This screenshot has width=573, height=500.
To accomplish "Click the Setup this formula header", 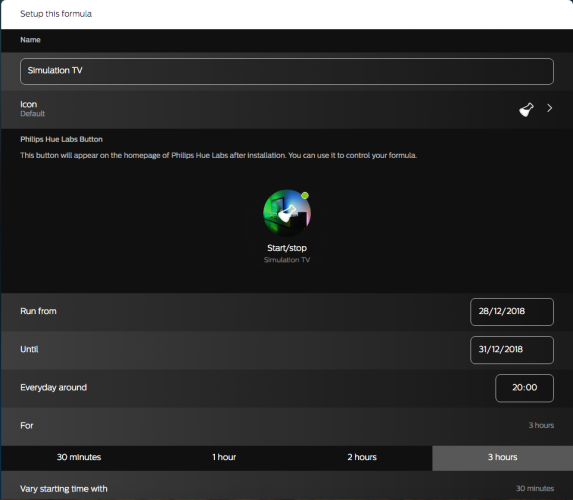I will [x=56, y=14].
